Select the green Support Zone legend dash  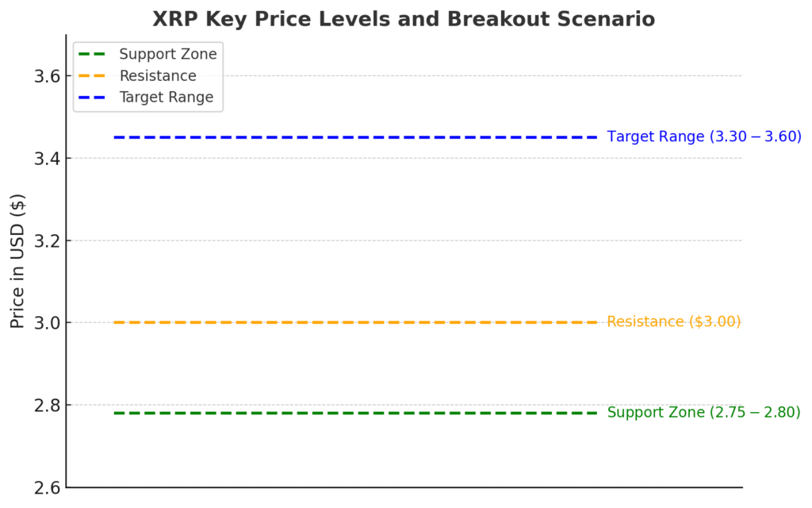pyautogui.click(x=94, y=54)
